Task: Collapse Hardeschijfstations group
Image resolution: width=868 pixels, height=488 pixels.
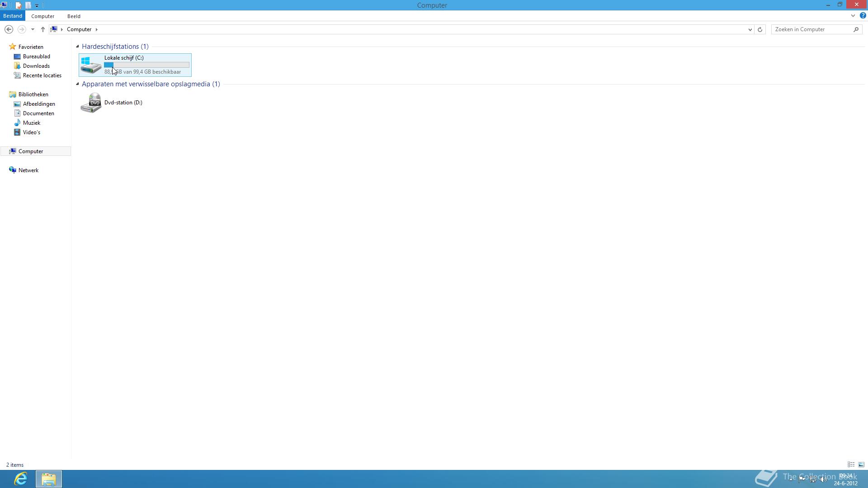Action: click(77, 46)
